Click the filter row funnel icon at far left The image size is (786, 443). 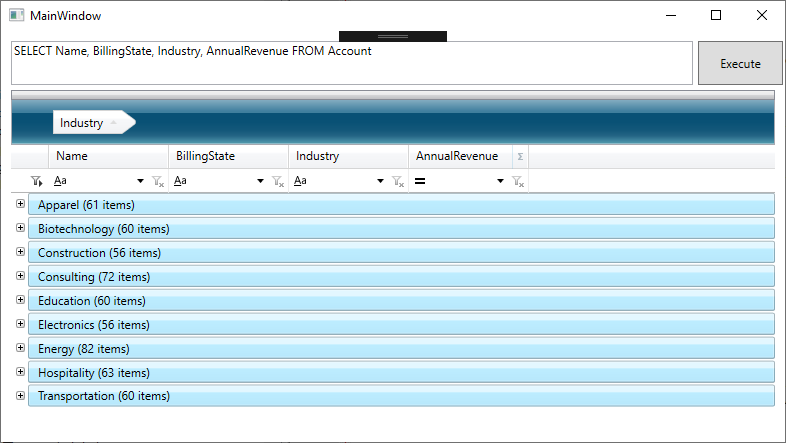(37, 182)
